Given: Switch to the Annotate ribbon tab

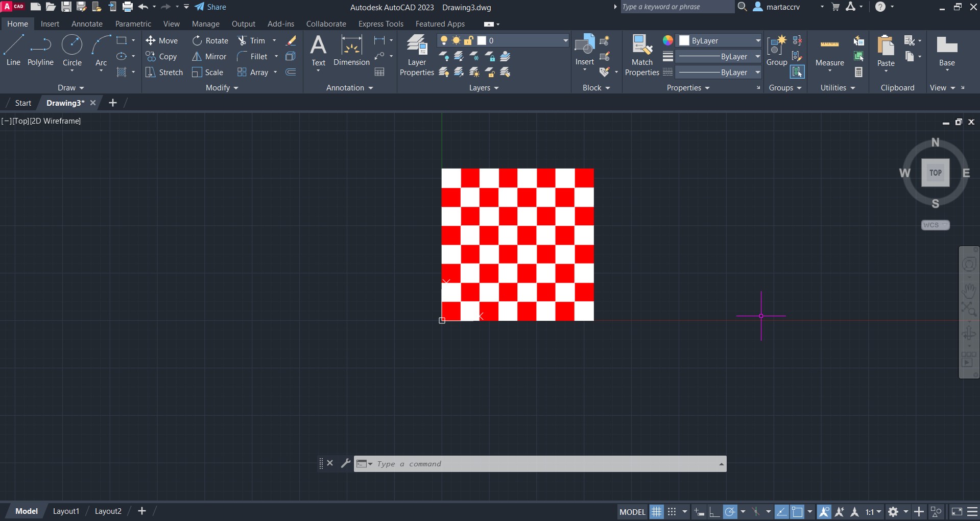Looking at the screenshot, I should (87, 24).
